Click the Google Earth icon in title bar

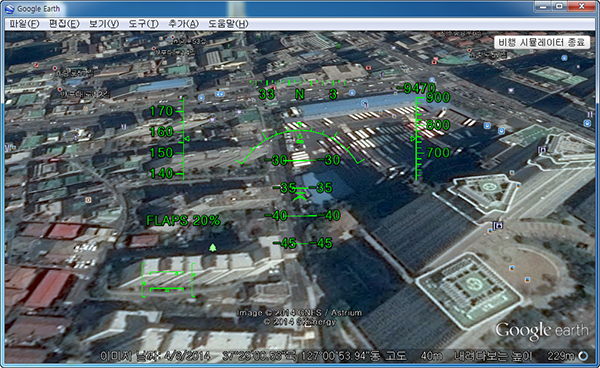[x=10, y=8]
